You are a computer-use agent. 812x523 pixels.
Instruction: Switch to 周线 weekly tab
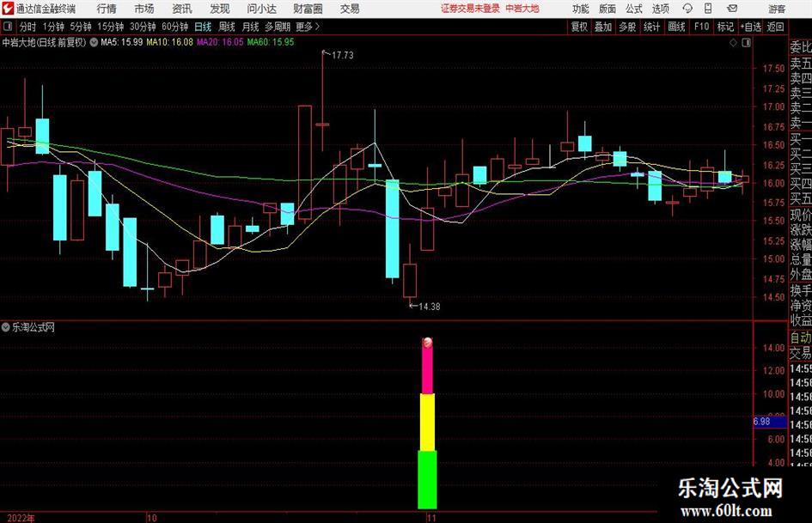click(x=226, y=27)
